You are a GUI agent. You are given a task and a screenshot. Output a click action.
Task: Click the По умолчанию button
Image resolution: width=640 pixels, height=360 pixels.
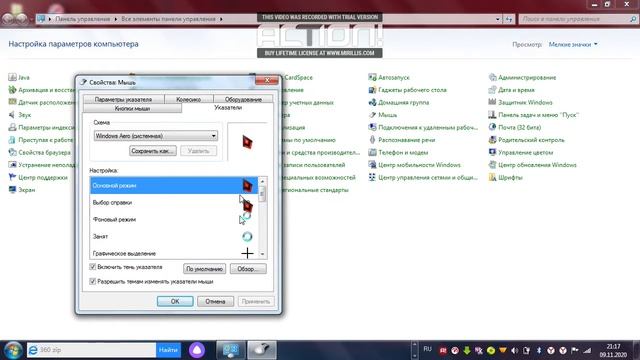tap(204, 269)
